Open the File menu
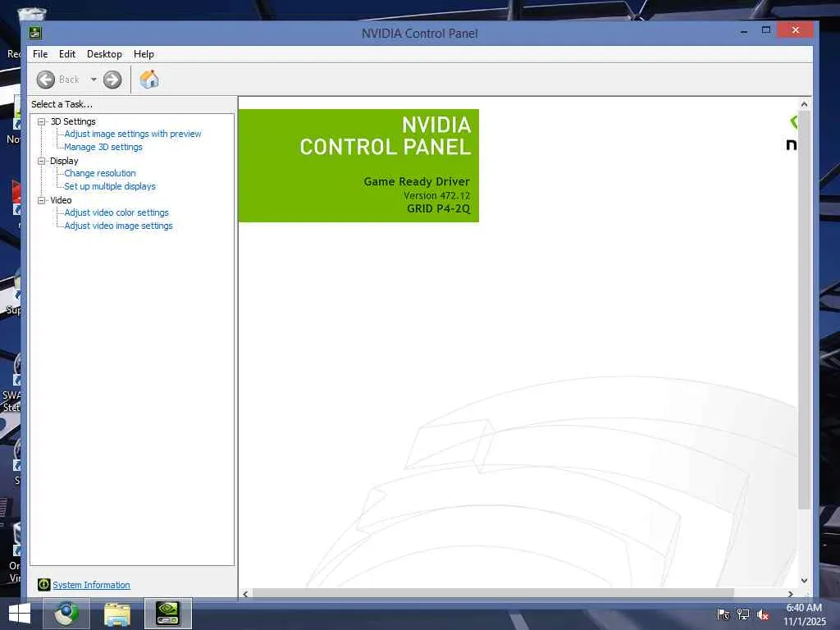Viewport: 840px width, 630px height. coord(40,54)
